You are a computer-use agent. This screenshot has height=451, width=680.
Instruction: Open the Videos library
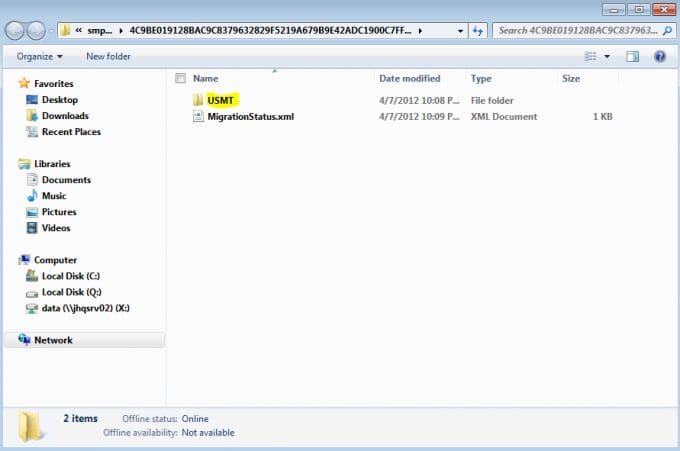click(x=56, y=228)
